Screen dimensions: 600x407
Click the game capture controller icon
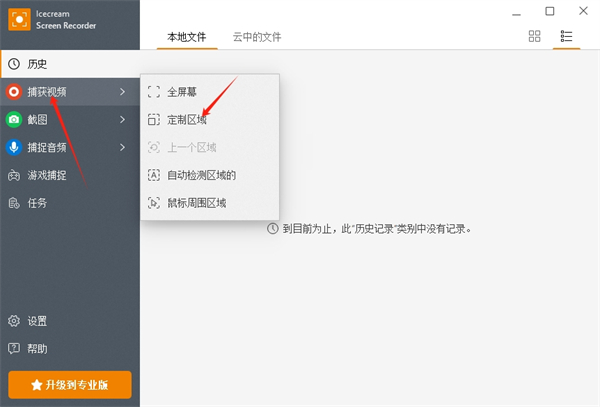coord(14,176)
